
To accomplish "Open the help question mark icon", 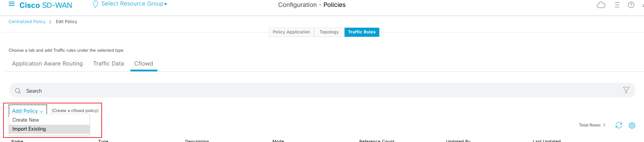I will tap(631, 5).
